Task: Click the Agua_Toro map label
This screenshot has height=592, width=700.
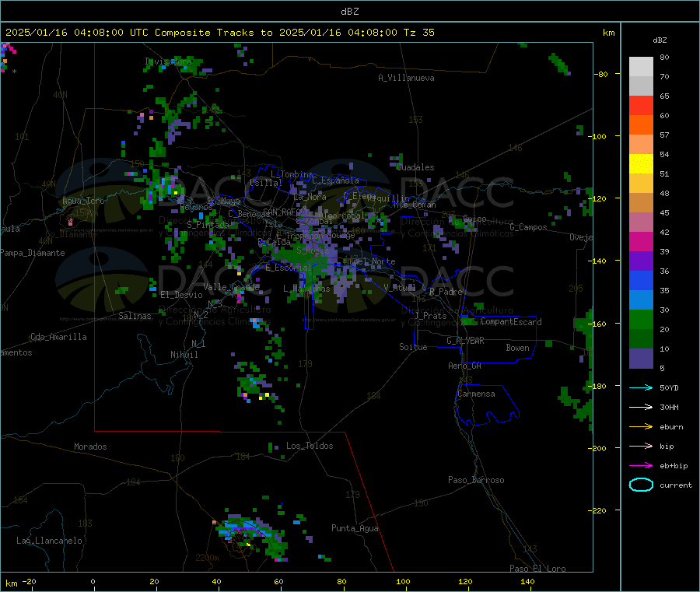Action: [x=83, y=201]
